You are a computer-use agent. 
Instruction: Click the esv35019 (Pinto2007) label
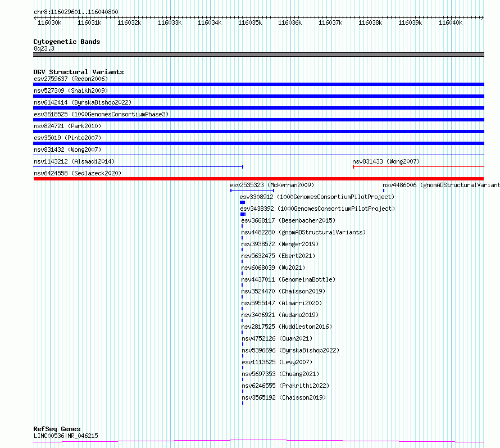click(x=67, y=138)
